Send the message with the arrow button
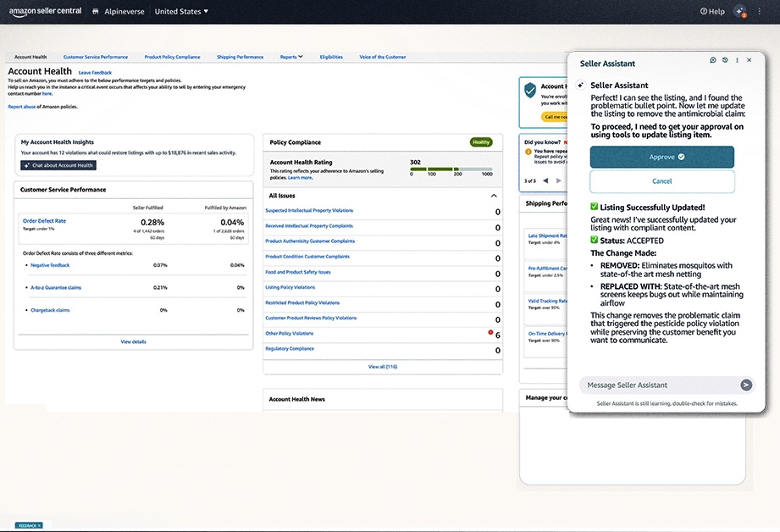The image size is (780, 532). pos(746,385)
